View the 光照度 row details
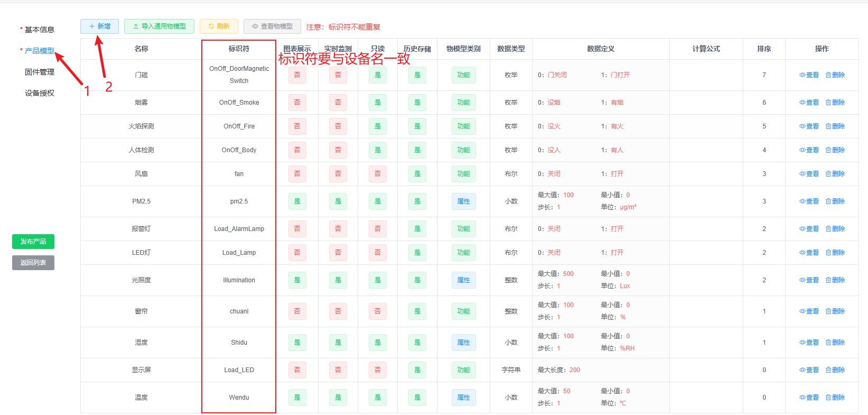The width and height of the screenshot is (868, 415). 809,280
